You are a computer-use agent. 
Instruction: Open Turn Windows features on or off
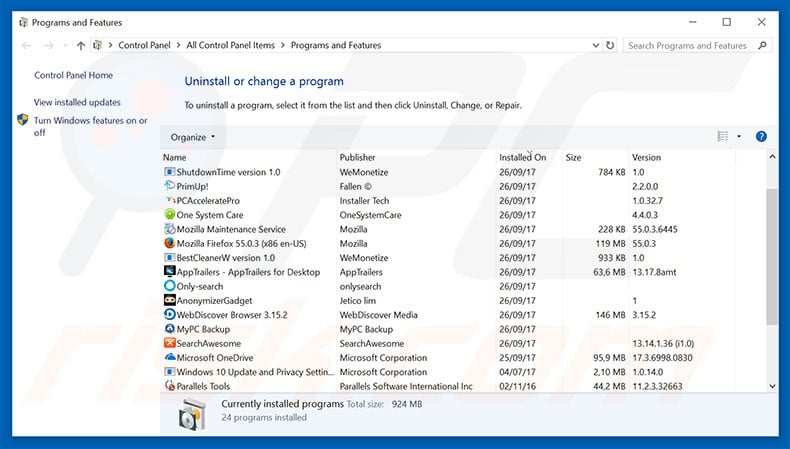pyautogui.click(x=91, y=126)
